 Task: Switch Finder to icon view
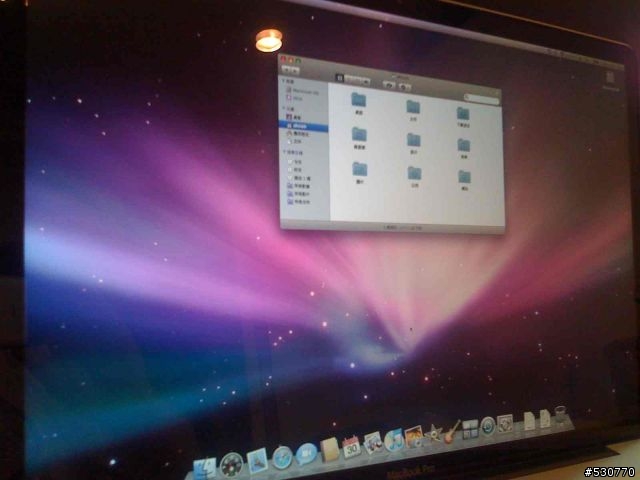click(x=340, y=77)
